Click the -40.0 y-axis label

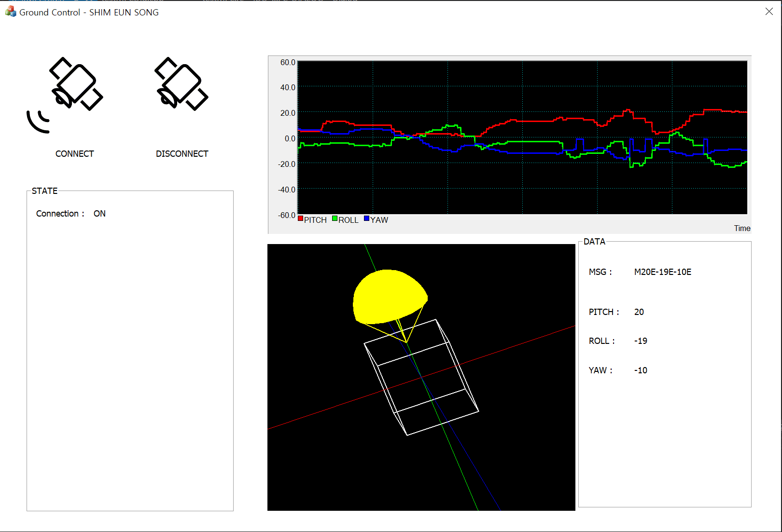coord(287,190)
